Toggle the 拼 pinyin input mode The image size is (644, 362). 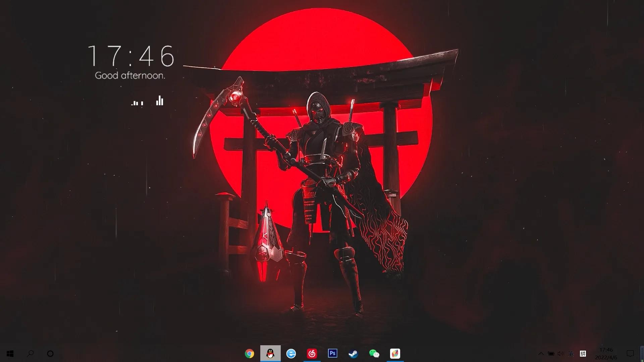point(583,354)
